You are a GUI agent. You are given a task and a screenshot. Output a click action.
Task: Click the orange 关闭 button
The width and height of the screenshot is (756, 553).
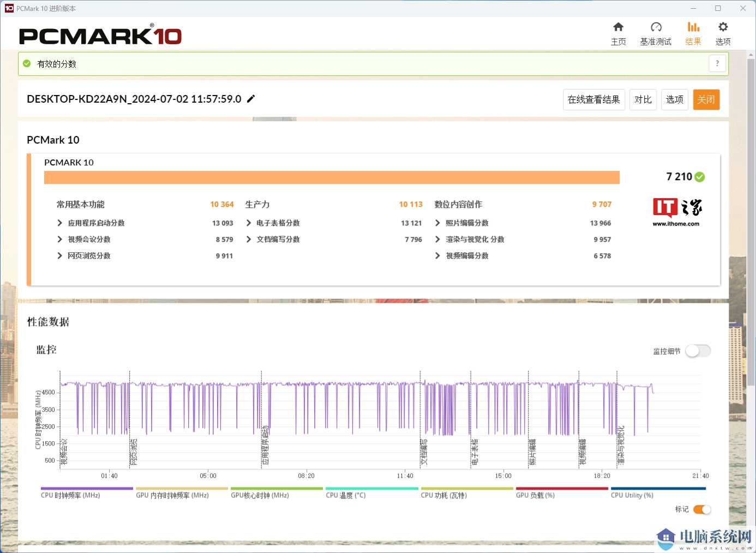pos(706,99)
